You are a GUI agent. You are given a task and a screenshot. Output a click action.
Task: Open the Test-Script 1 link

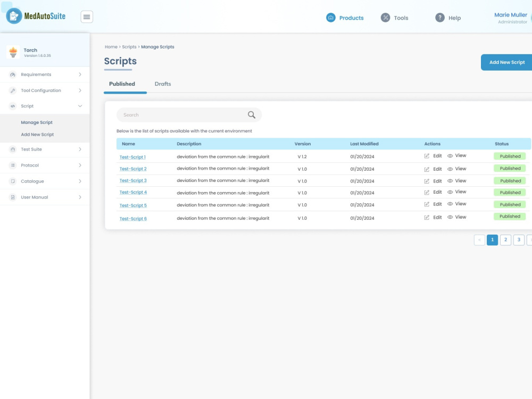pos(132,157)
